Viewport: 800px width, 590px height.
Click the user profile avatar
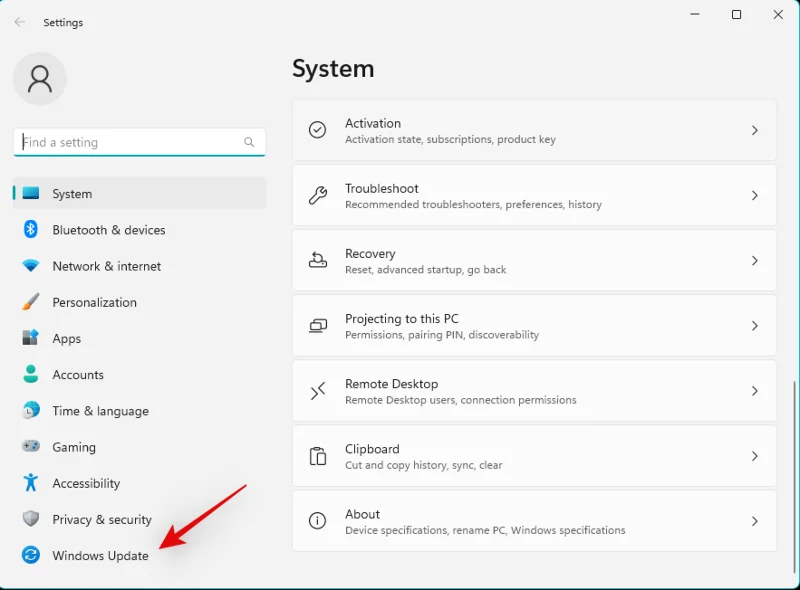click(40, 78)
